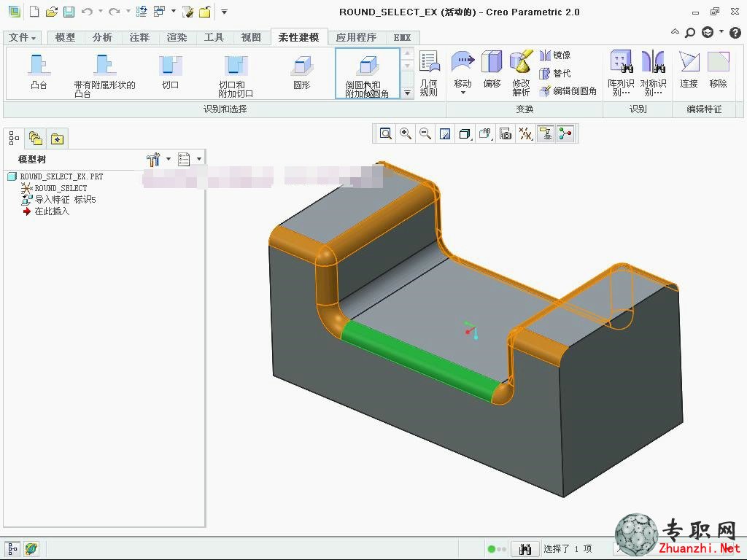Show the folder browser navigator tab
The image size is (747, 560).
click(x=36, y=139)
